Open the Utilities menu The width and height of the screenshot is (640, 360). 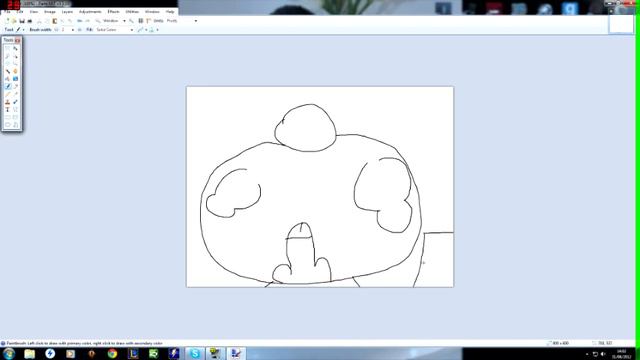tap(132, 12)
